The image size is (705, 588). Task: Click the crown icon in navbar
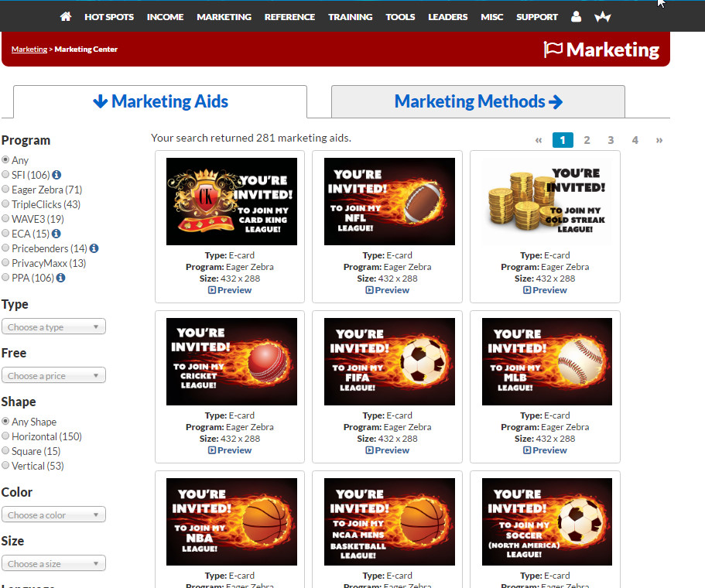pos(603,17)
